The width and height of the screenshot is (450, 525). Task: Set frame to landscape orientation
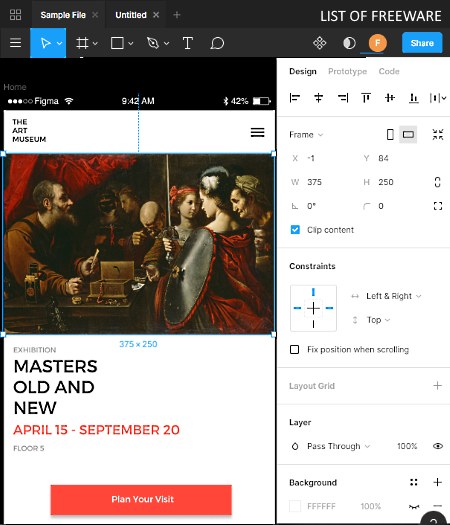[408, 135]
